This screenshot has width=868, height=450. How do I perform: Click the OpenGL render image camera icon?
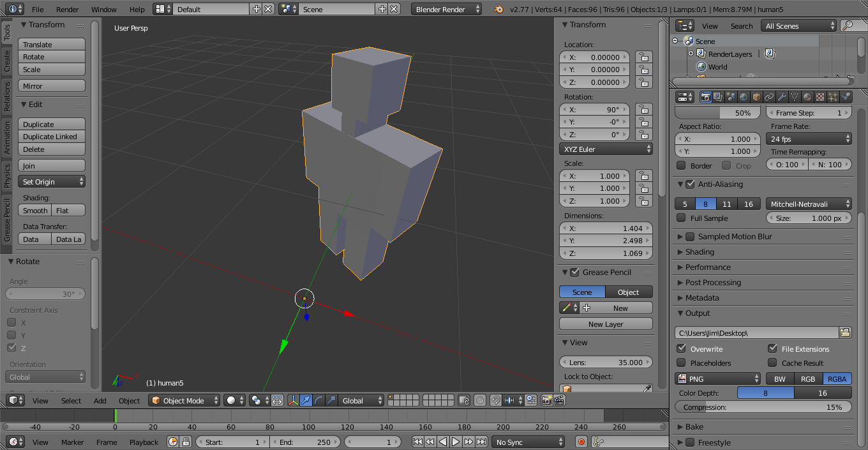546,400
